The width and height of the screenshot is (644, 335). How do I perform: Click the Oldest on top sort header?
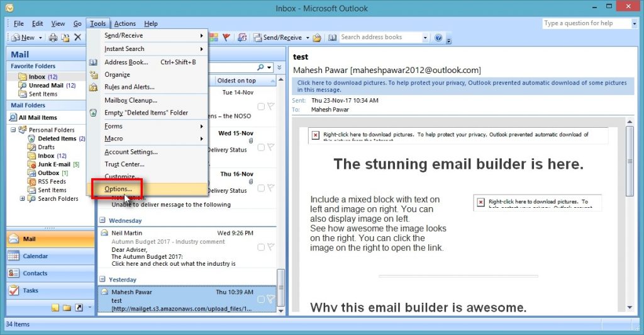pyautogui.click(x=246, y=81)
